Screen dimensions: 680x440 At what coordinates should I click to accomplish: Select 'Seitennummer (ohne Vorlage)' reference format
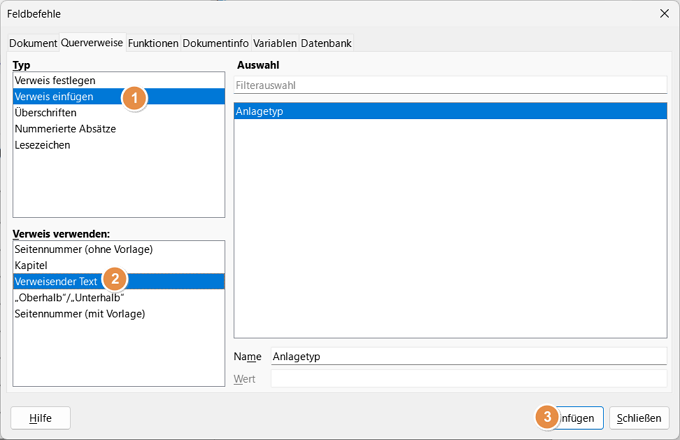pos(83,248)
